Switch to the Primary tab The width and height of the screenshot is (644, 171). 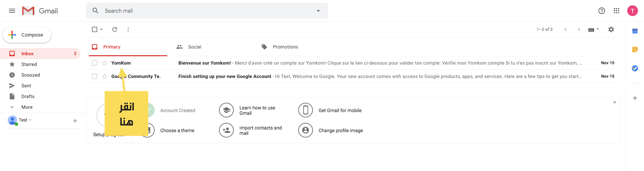point(128,47)
